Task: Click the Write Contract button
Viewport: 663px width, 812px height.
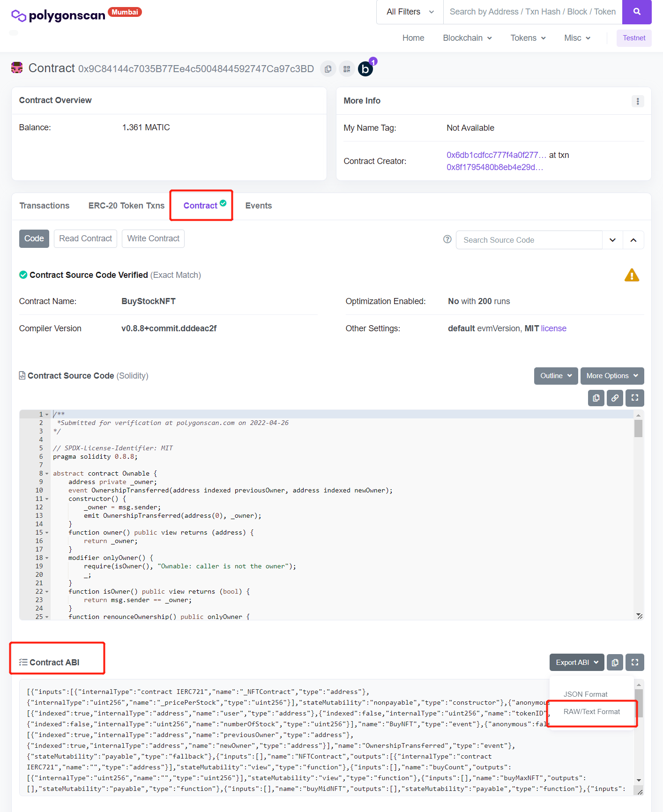Action: 153,238
